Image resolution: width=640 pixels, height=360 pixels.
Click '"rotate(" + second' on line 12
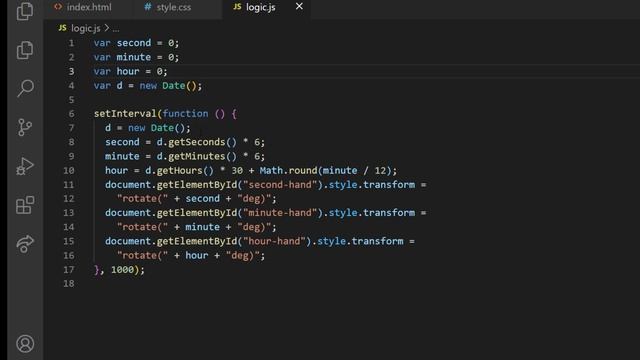168,199
